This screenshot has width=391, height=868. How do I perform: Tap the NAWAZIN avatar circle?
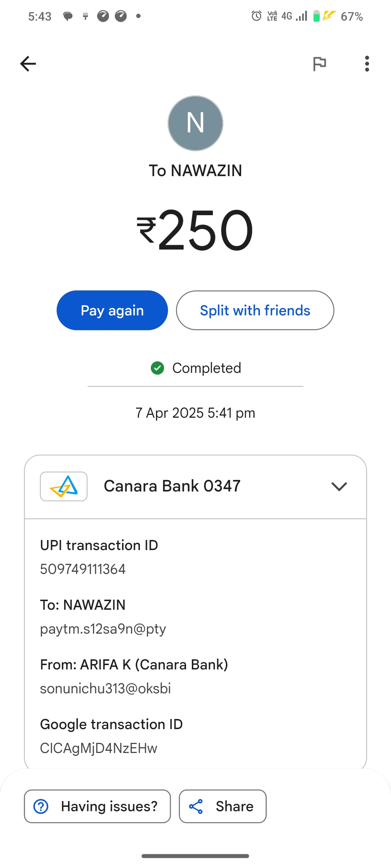pos(195,123)
